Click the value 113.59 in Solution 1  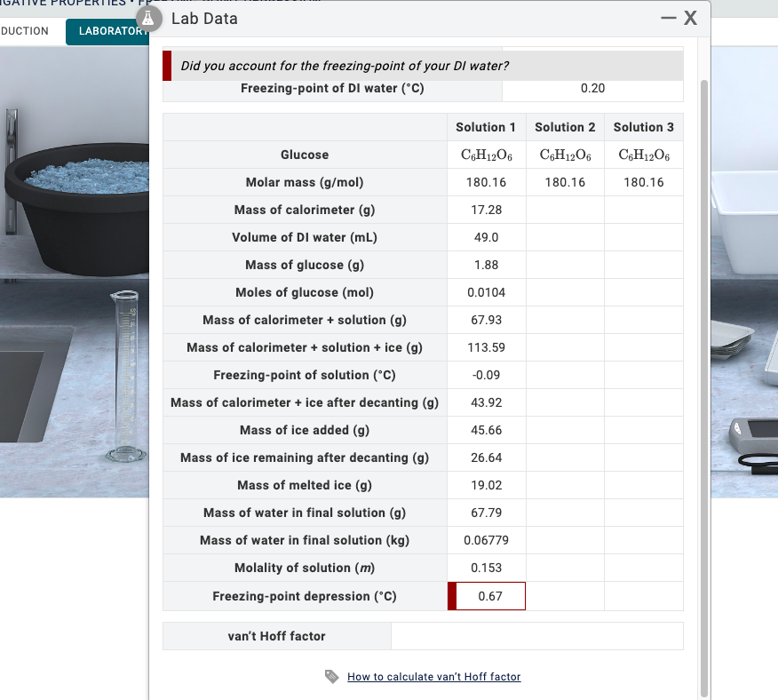pyautogui.click(x=487, y=347)
